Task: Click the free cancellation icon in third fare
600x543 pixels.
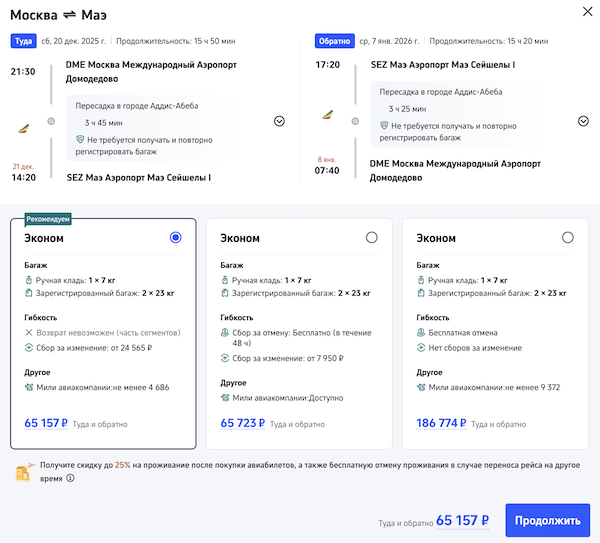Action: pyautogui.click(x=420, y=332)
